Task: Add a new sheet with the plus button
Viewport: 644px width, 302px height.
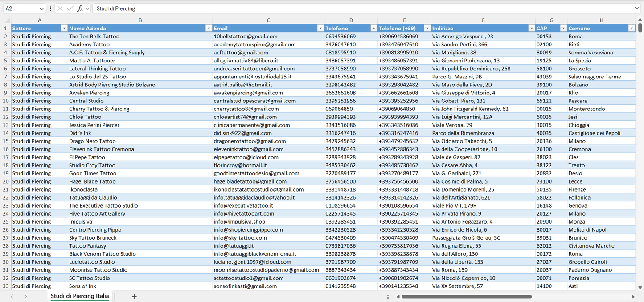Action: [134, 297]
